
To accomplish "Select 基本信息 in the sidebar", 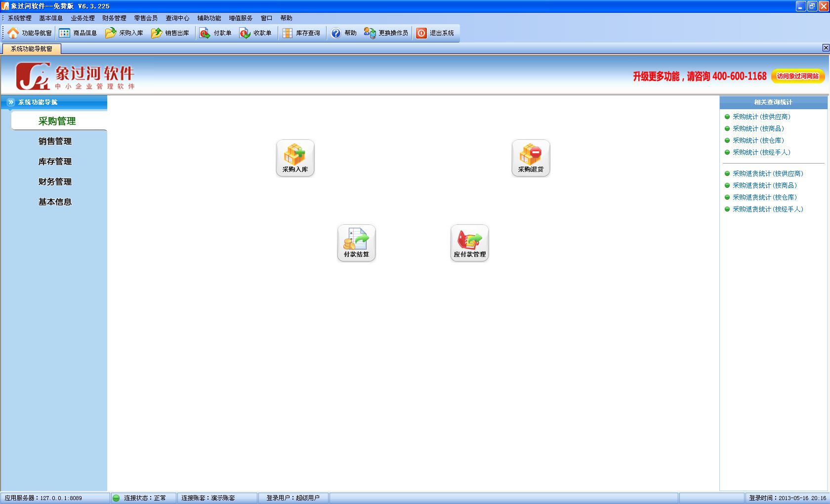I will pyautogui.click(x=55, y=202).
